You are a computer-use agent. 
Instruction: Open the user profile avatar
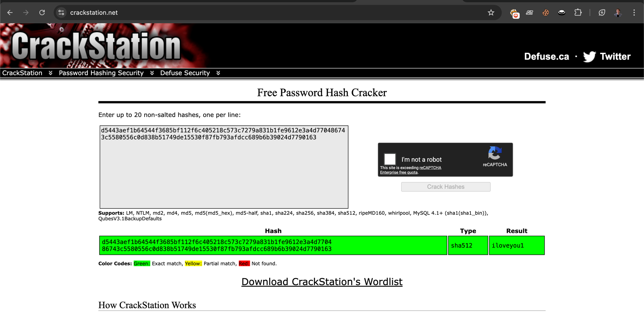tap(618, 13)
